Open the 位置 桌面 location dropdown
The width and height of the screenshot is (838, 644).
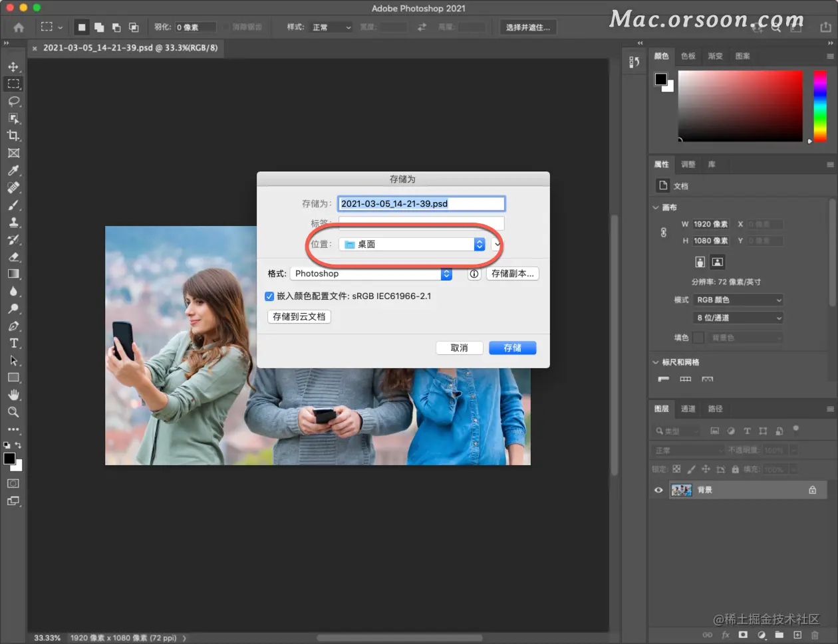pos(412,245)
